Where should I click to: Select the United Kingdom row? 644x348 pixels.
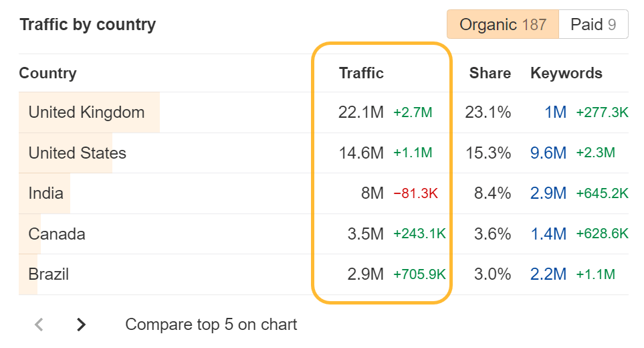[86, 112]
